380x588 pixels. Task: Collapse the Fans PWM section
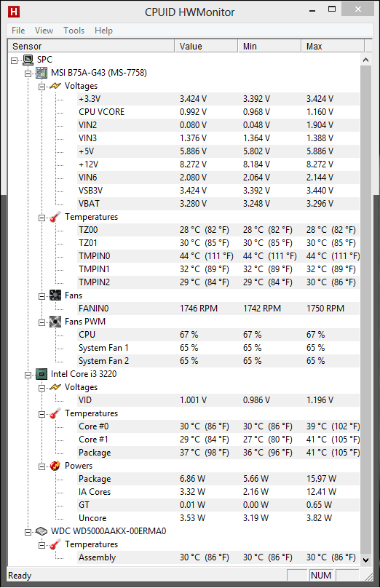click(42, 322)
